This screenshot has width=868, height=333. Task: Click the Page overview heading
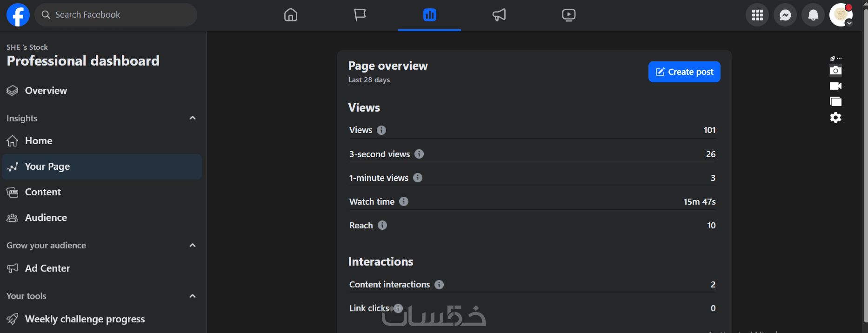(x=388, y=66)
